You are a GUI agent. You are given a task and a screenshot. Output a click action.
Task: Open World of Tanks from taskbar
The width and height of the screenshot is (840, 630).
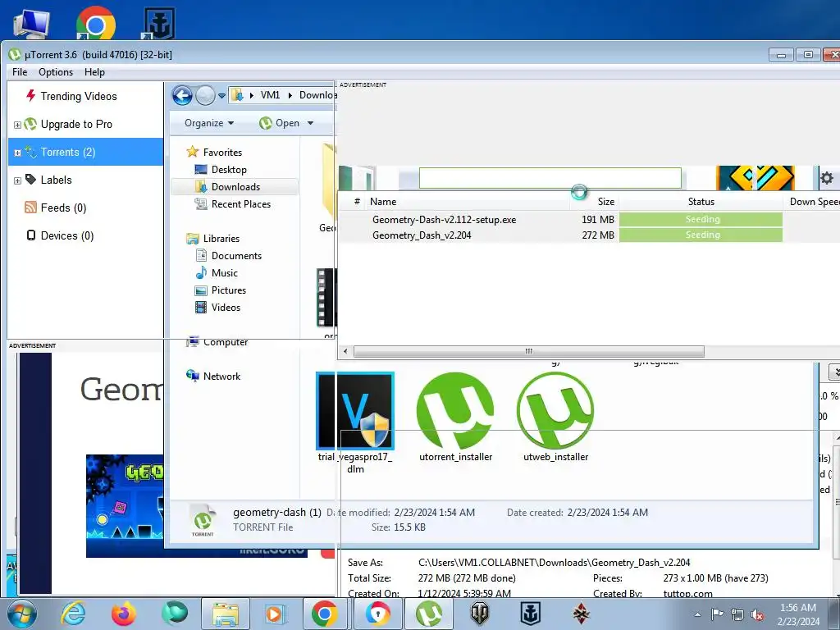[x=479, y=614]
